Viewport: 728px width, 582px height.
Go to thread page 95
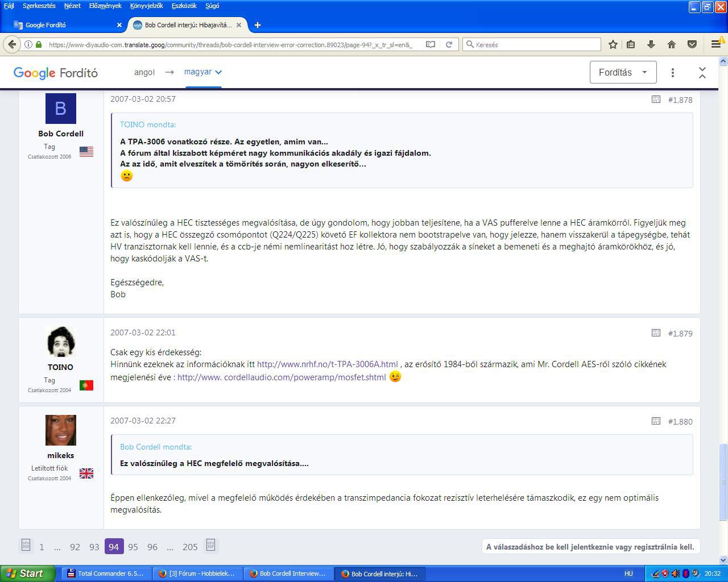133,547
